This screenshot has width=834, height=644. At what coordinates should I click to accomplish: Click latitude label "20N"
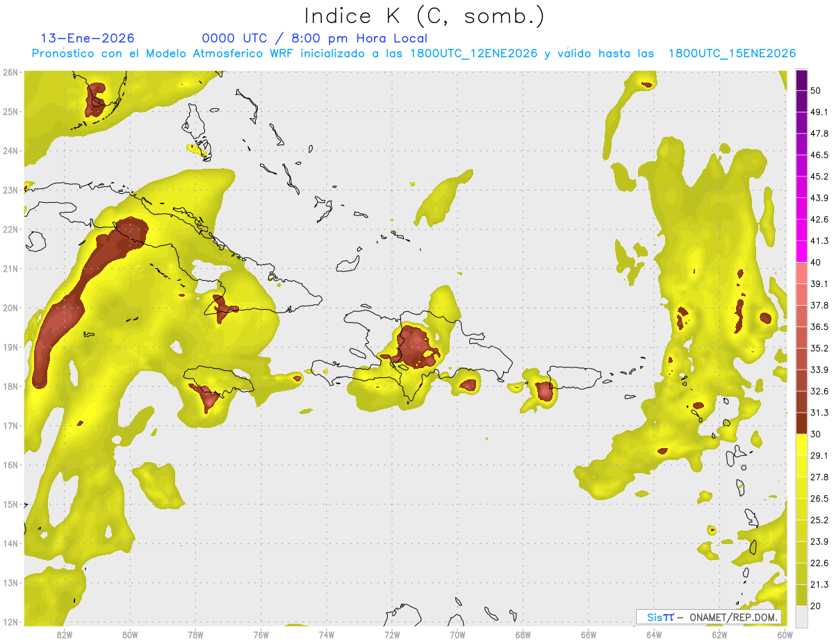(x=10, y=308)
